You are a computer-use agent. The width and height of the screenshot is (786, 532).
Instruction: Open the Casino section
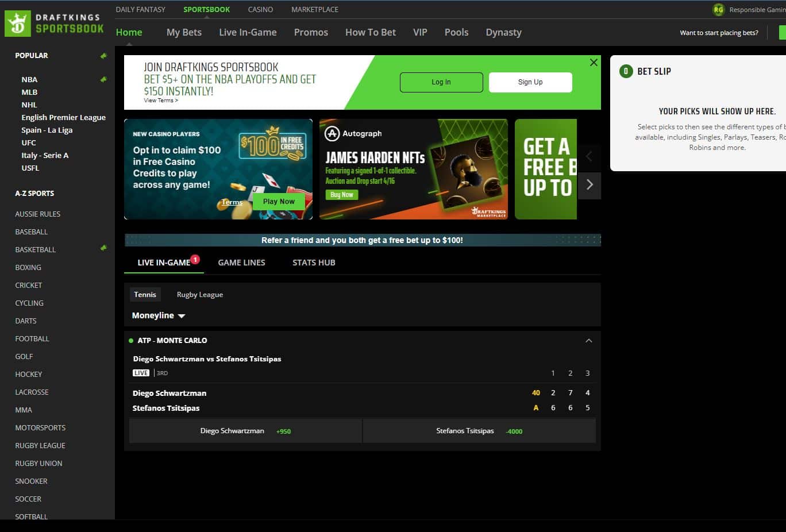coord(260,10)
